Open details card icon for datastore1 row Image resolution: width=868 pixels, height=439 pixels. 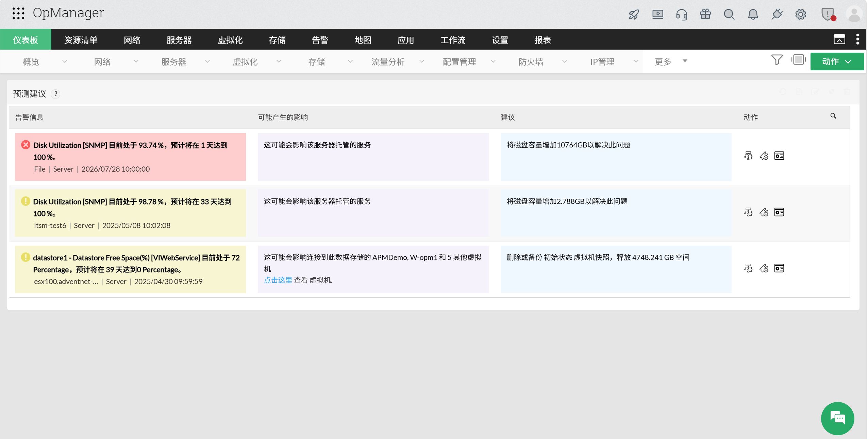(x=779, y=268)
